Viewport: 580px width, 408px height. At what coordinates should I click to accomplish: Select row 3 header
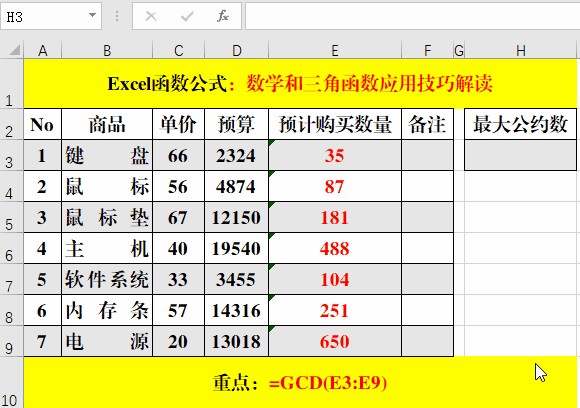pyautogui.click(x=12, y=155)
